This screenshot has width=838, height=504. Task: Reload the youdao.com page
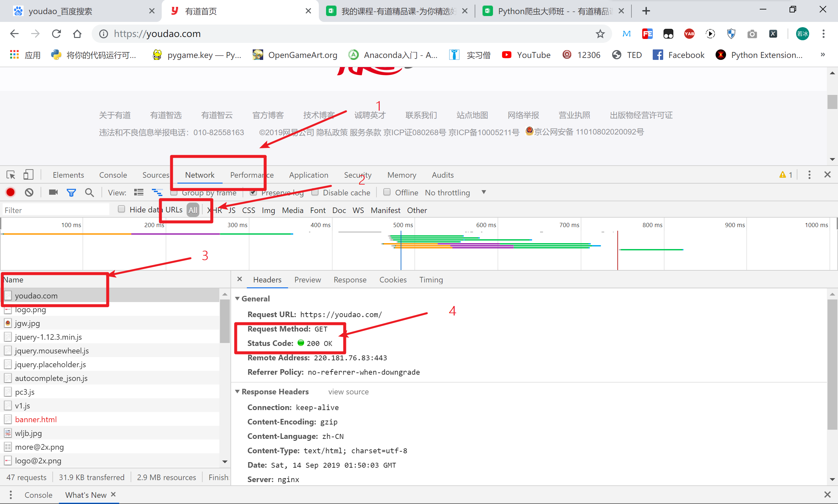click(56, 34)
